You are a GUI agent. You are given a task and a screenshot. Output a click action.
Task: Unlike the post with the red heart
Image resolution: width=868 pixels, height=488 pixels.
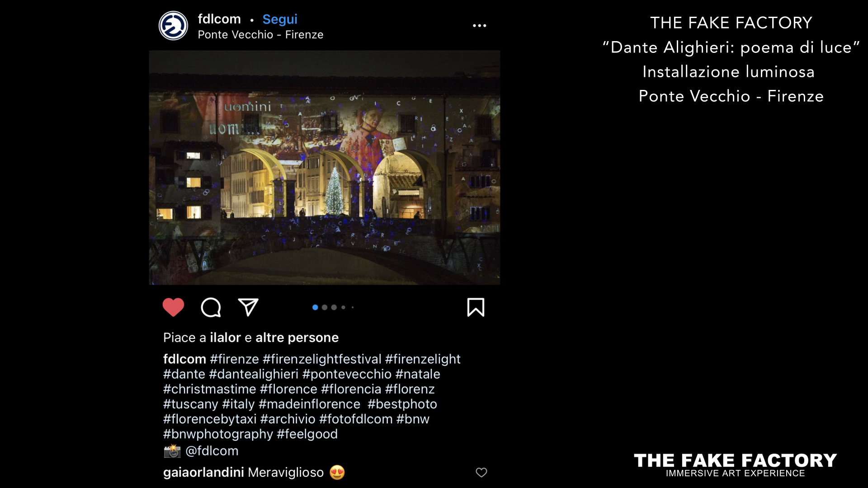(173, 307)
